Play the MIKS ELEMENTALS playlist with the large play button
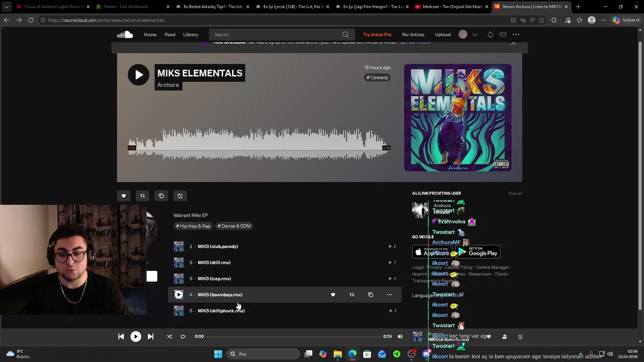Screen dimensions: 644x362 pyautogui.click(x=138, y=75)
